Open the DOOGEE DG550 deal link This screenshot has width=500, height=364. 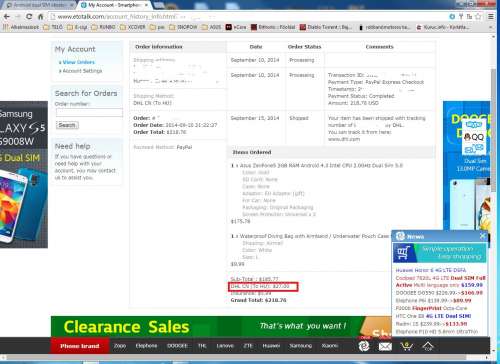coord(439,293)
